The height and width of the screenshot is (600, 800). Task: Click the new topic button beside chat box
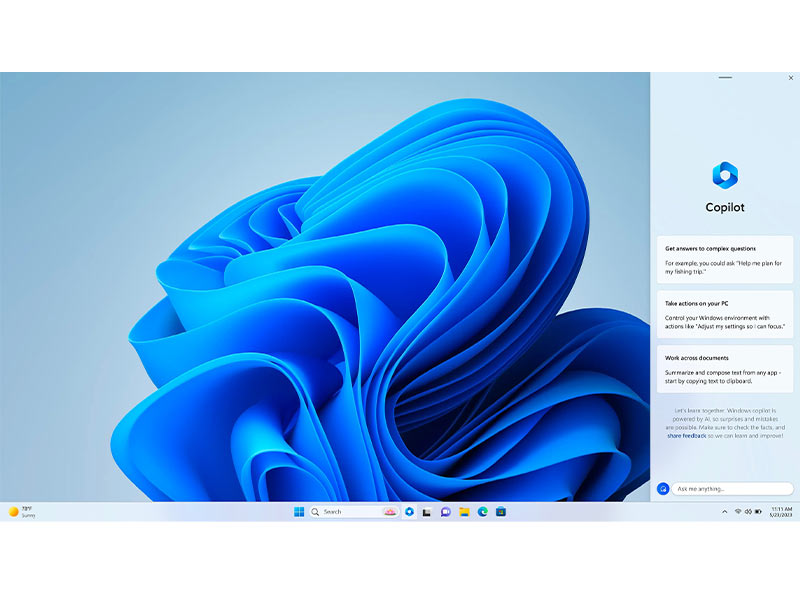coord(663,489)
